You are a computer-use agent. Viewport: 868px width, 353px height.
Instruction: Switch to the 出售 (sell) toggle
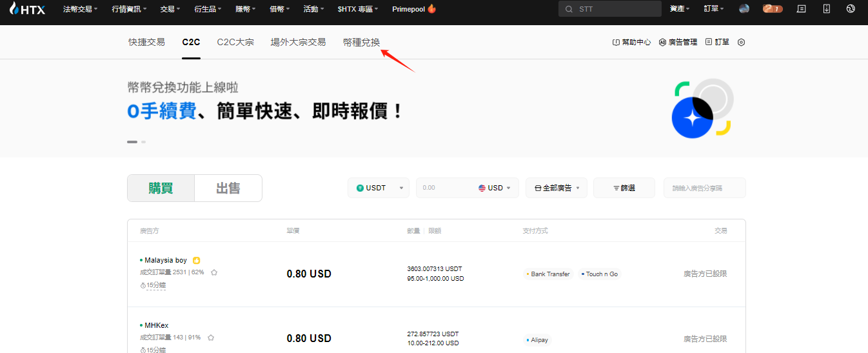click(228, 188)
